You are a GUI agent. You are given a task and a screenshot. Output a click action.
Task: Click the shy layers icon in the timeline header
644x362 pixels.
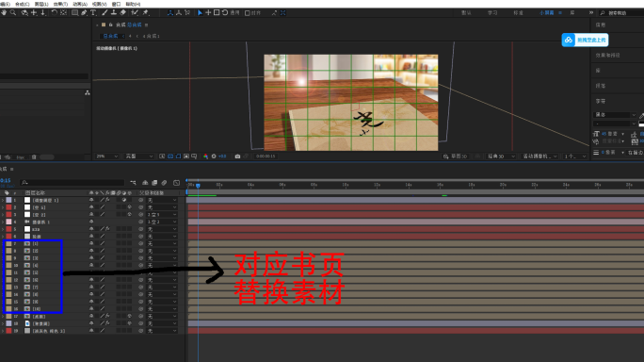tap(145, 183)
